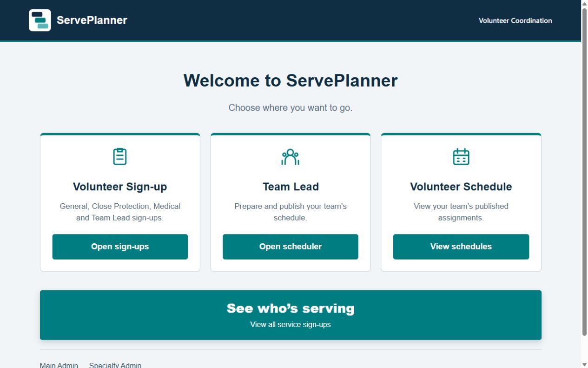Click the Welcome to ServePlanner heading
Screen dimensions: 588x368
pyautogui.click(x=291, y=80)
